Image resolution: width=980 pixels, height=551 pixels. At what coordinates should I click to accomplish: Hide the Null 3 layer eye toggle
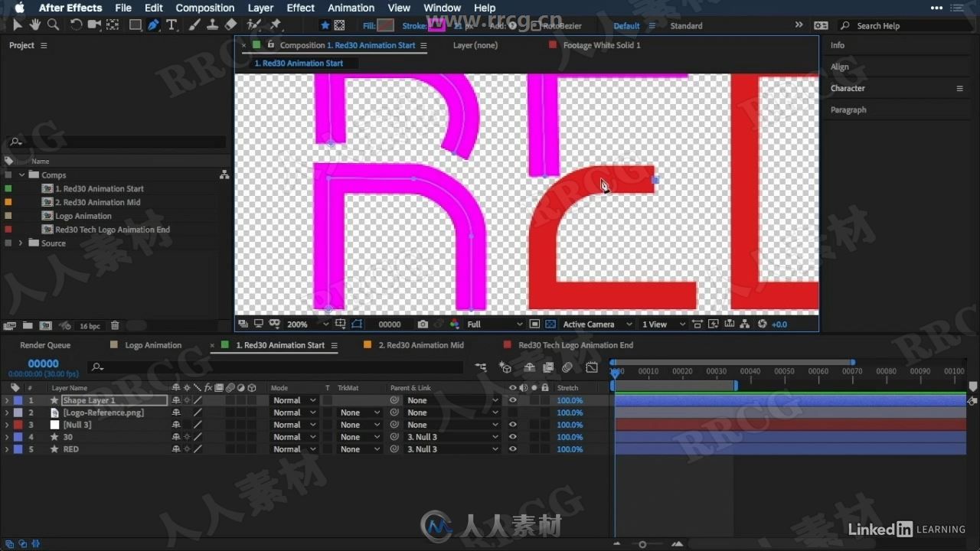click(x=513, y=425)
